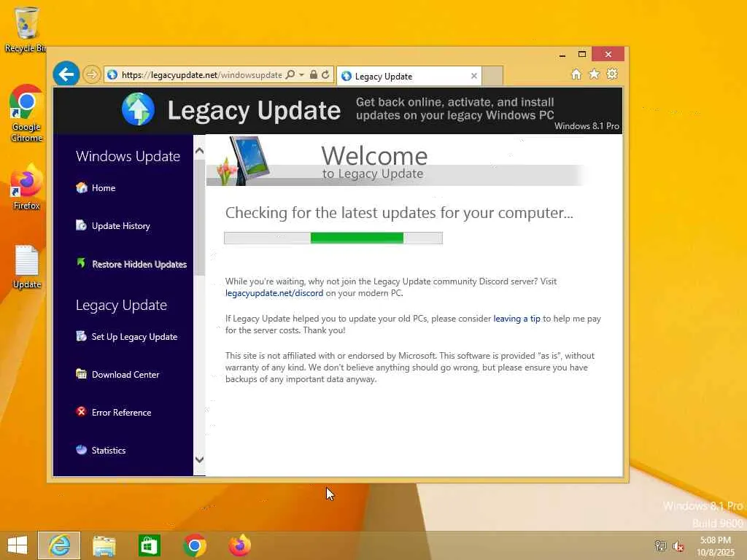Close the Internet Explorer window

click(x=608, y=54)
